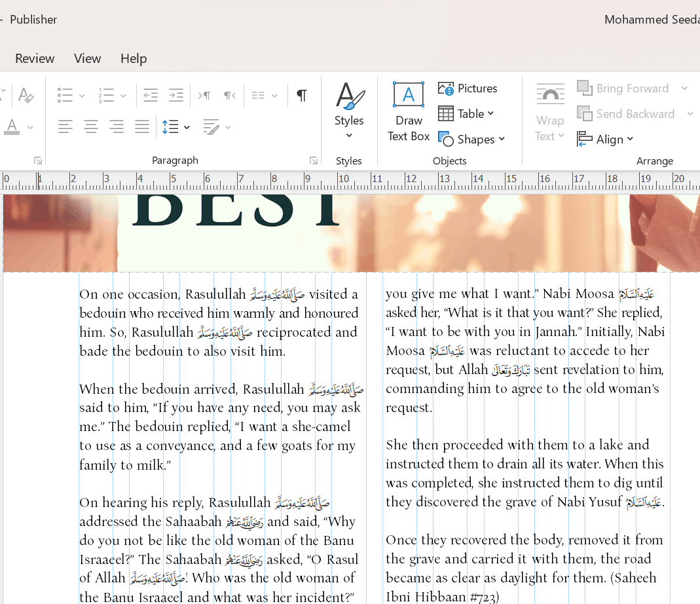Toggle the show paragraph marks button
This screenshot has height=604, width=700.
click(x=302, y=95)
